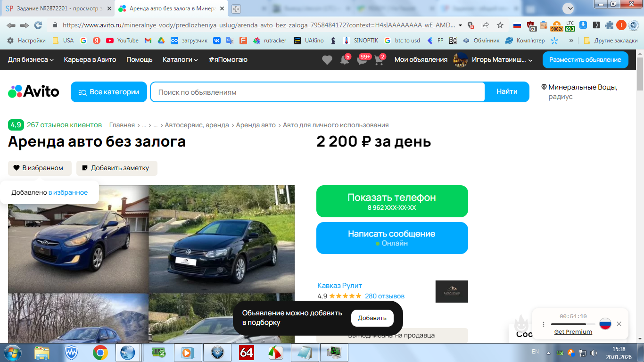Open Автосервис, аренда breadcrumb
This screenshot has height=362, width=644.
197,125
